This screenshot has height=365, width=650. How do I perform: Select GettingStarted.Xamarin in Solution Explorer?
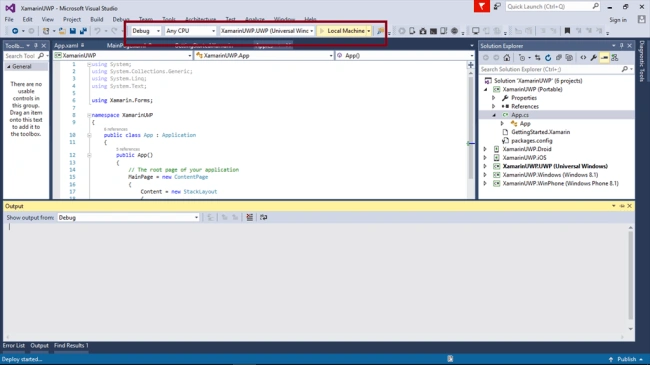click(541, 132)
